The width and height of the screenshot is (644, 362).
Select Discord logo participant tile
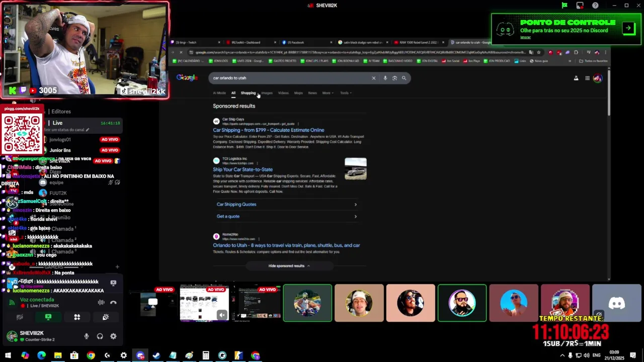616,303
